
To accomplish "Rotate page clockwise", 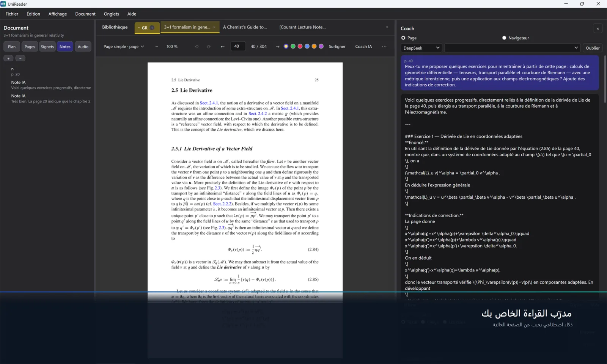I will click(x=209, y=47).
